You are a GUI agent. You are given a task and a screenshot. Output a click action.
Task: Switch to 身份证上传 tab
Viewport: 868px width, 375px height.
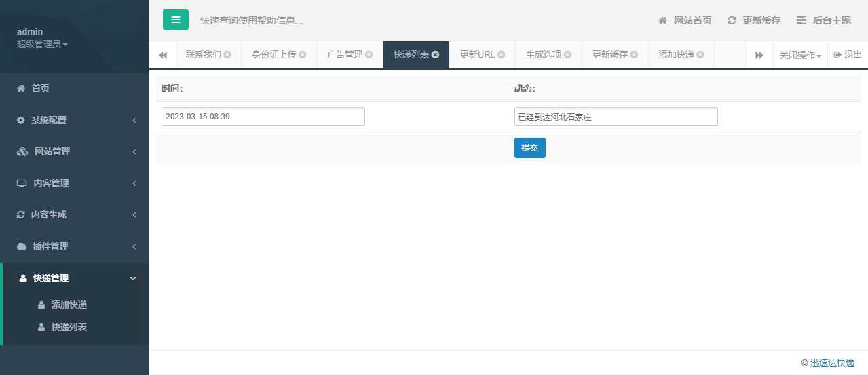click(274, 54)
